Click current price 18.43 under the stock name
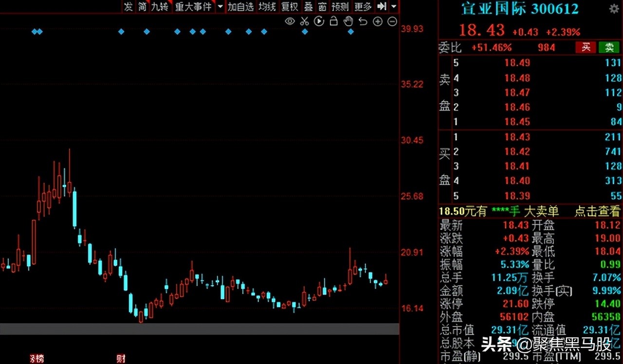 click(x=482, y=30)
